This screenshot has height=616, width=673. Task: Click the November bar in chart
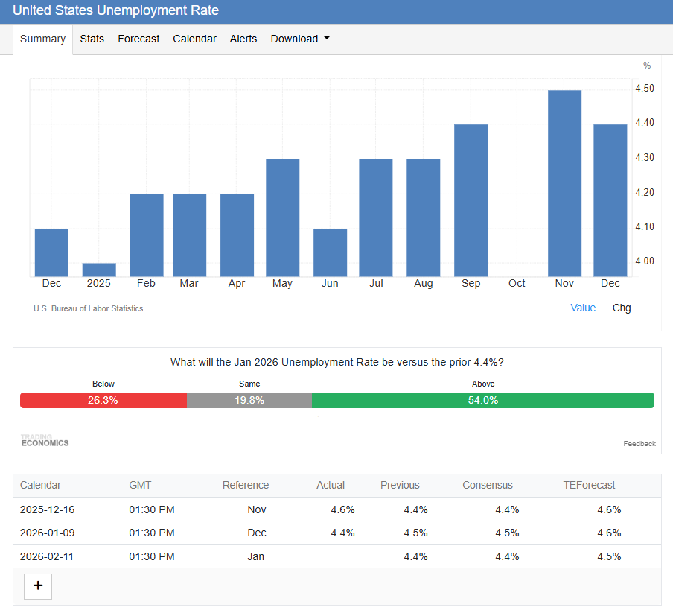[564, 183]
